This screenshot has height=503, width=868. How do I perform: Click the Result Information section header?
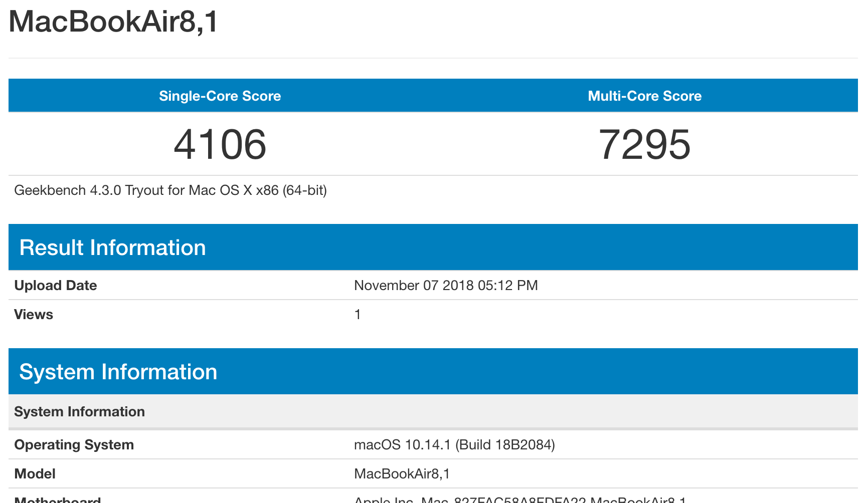click(433, 247)
